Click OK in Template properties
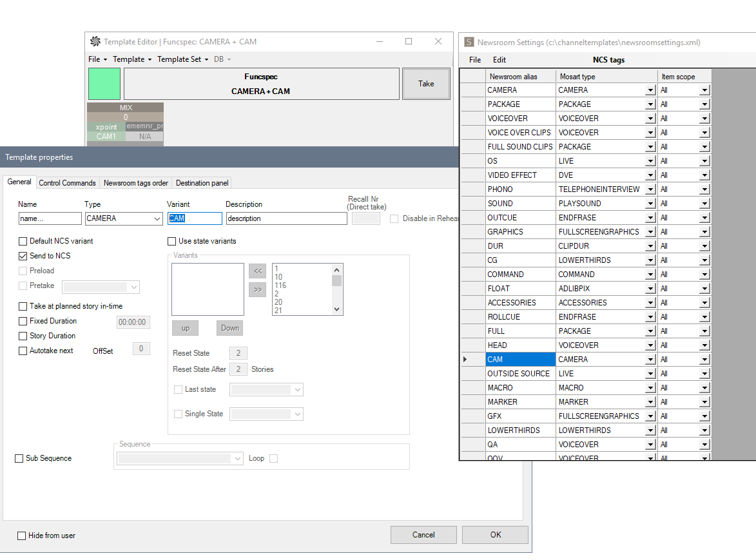Image resolution: width=756 pixels, height=560 pixels. pos(495,534)
